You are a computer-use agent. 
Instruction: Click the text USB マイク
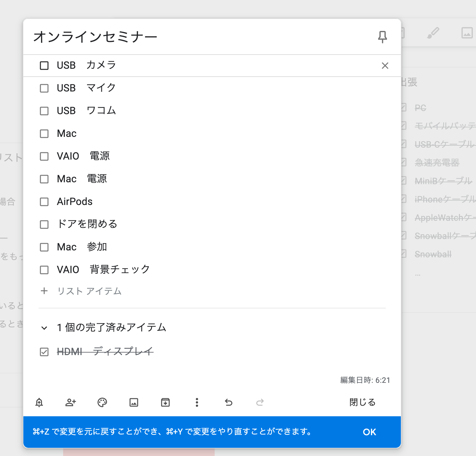pyautogui.click(x=86, y=88)
